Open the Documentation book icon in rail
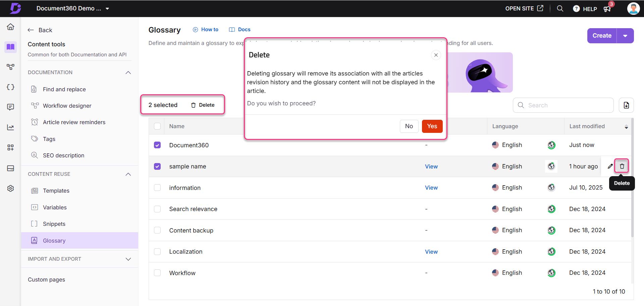Screen dimensions: 644x306 pyautogui.click(x=10, y=47)
